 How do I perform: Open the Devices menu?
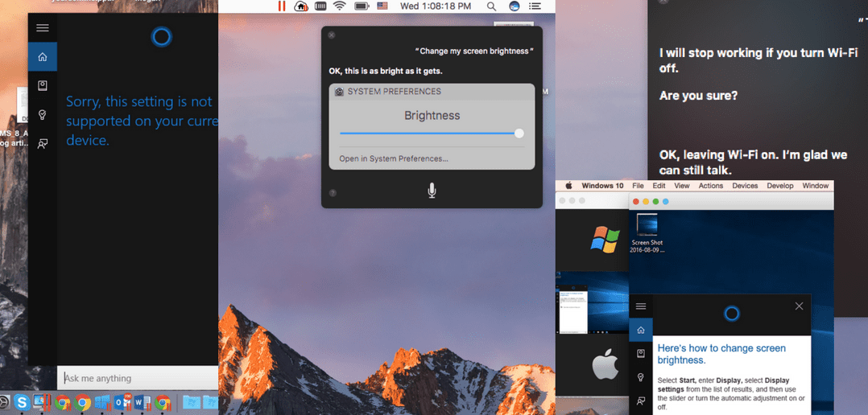click(744, 186)
